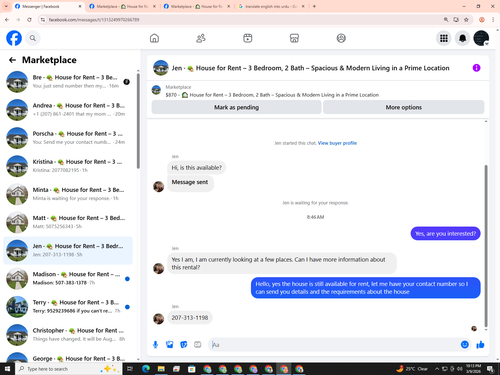Click the message 207-313-1198

pos(190,318)
